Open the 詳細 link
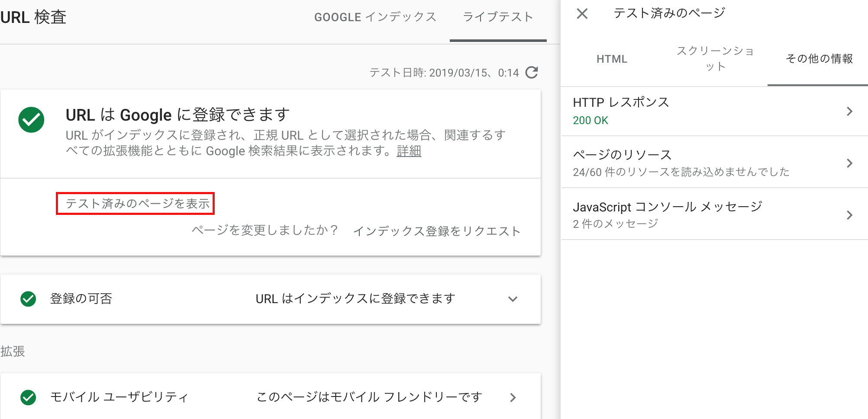 (409, 151)
